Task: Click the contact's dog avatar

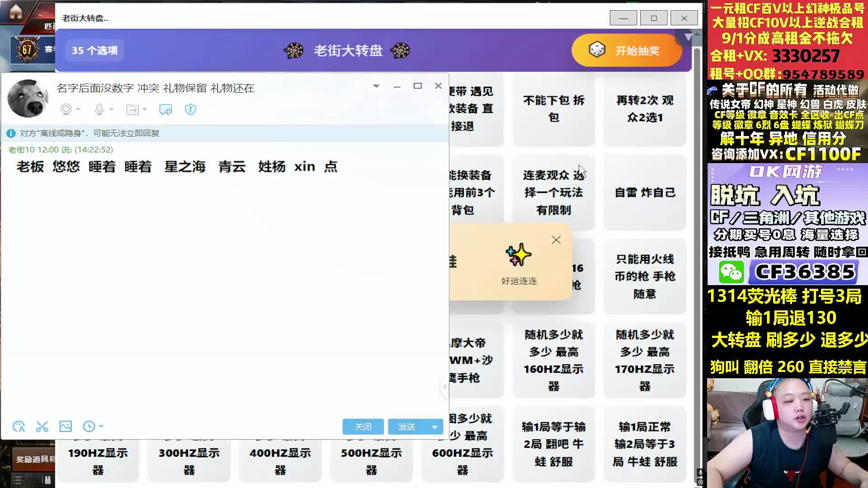Action: (28, 98)
